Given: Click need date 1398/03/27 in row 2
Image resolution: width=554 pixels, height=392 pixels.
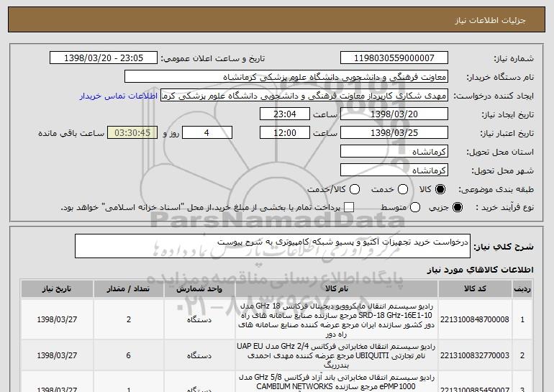Looking at the screenshot, I should click(57, 355).
